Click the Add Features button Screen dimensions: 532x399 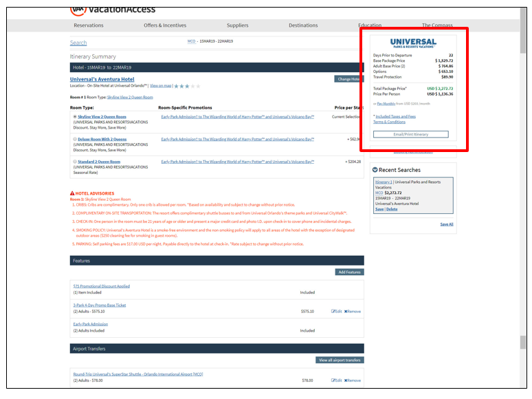tap(349, 272)
